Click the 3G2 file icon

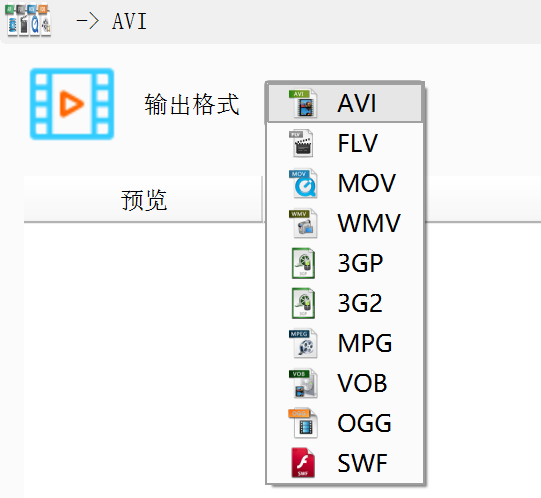tap(303, 303)
